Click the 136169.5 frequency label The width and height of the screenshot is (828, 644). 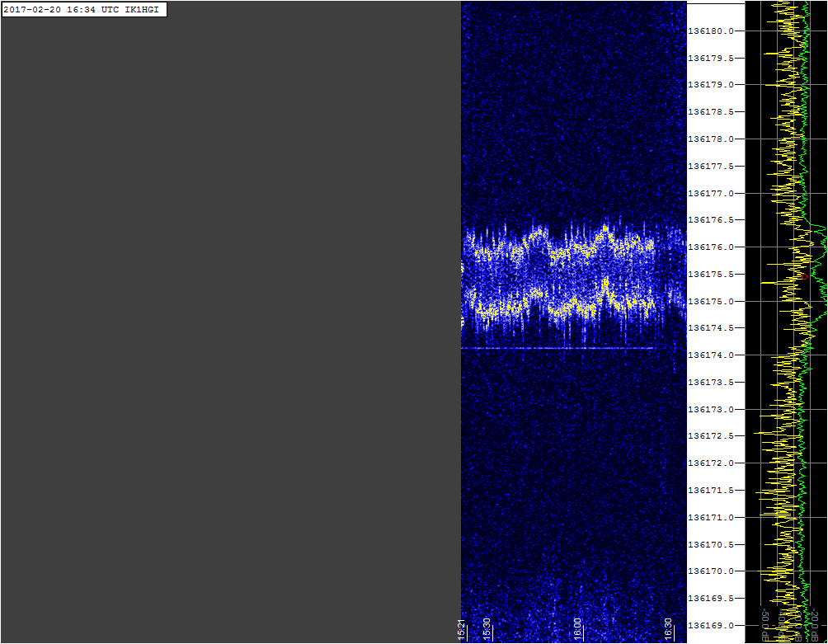coord(711,599)
